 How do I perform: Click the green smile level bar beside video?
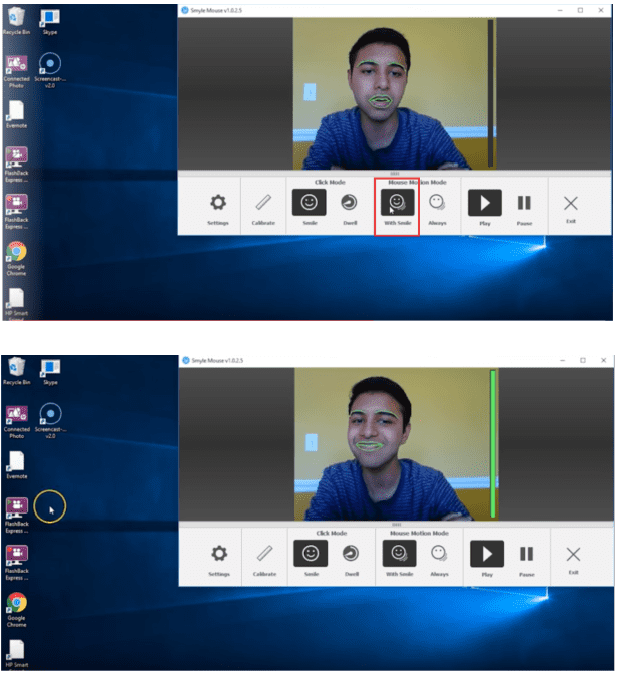pos(492,443)
